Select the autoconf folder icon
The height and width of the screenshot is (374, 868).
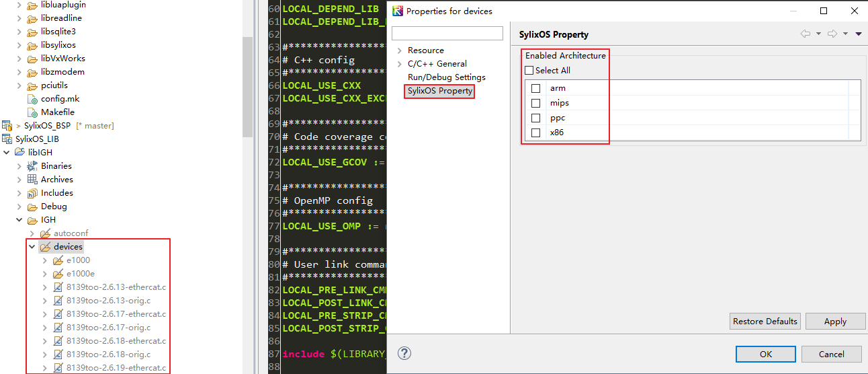pos(45,233)
